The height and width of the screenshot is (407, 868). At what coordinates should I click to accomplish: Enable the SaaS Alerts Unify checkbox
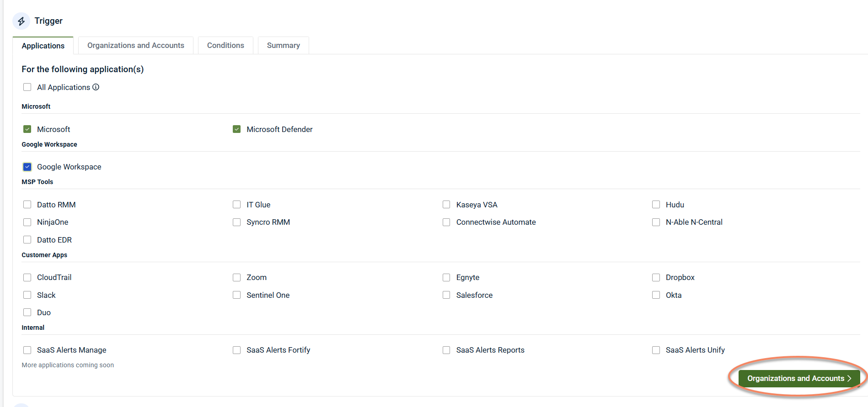pyautogui.click(x=656, y=350)
